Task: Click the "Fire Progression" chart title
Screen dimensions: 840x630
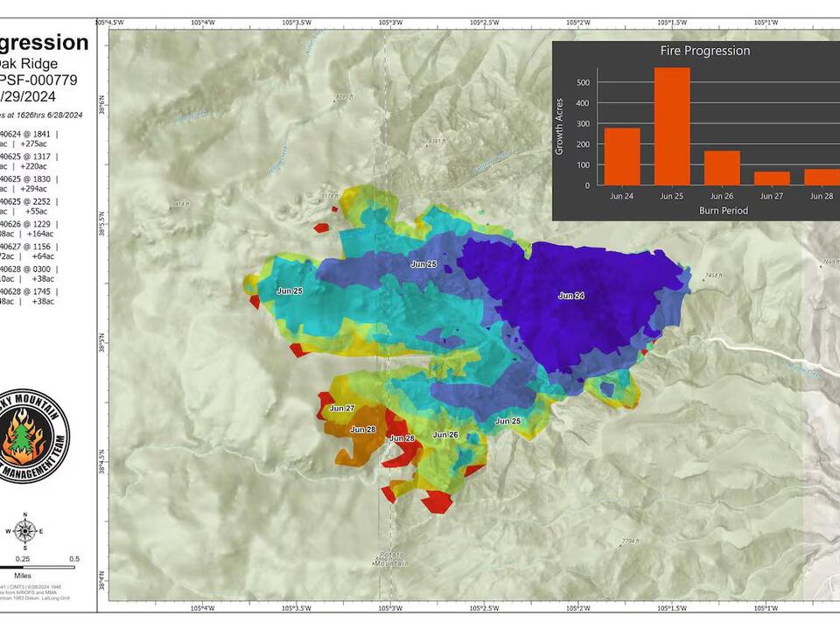Action: (x=705, y=51)
